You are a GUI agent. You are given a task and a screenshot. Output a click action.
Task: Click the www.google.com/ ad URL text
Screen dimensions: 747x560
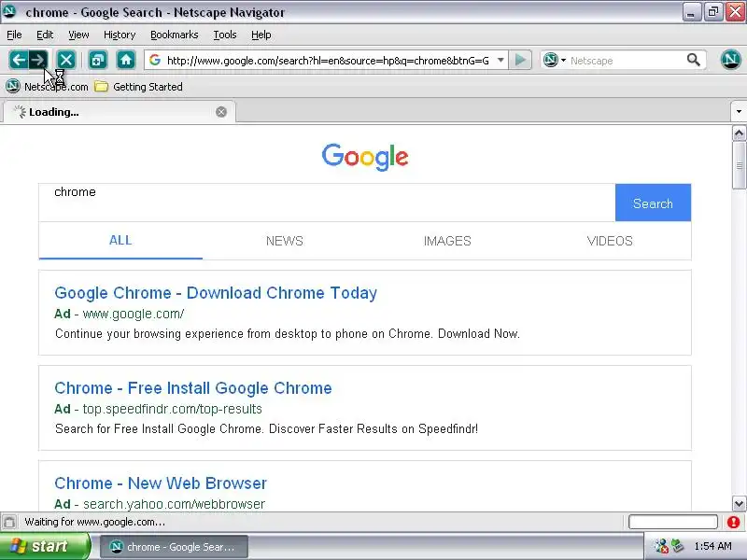[x=134, y=314]
